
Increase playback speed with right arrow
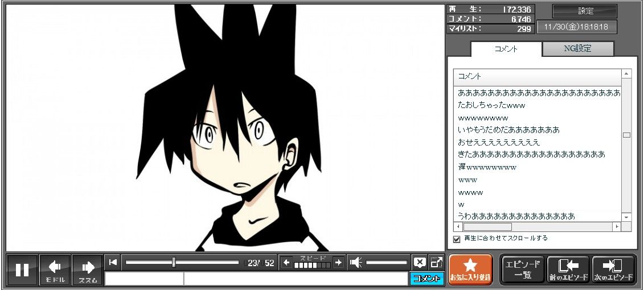pyautogui.click(x=338, y=262)
